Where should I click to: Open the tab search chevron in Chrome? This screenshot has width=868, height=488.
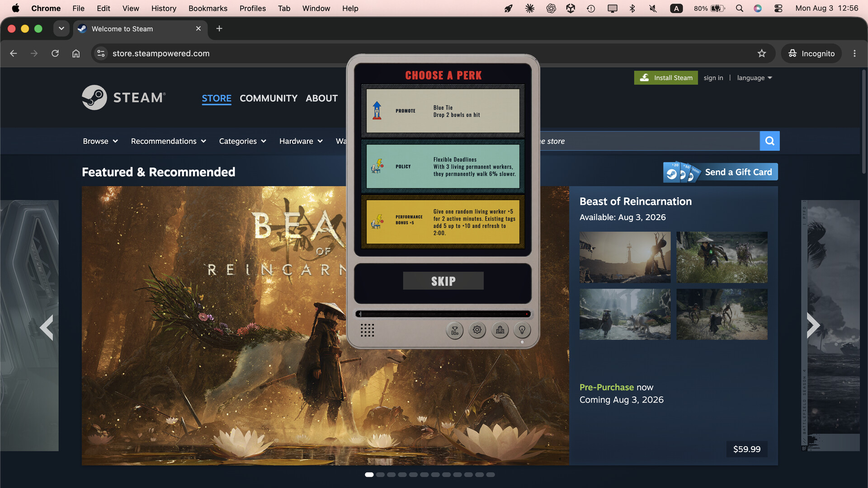coord(61,28)
